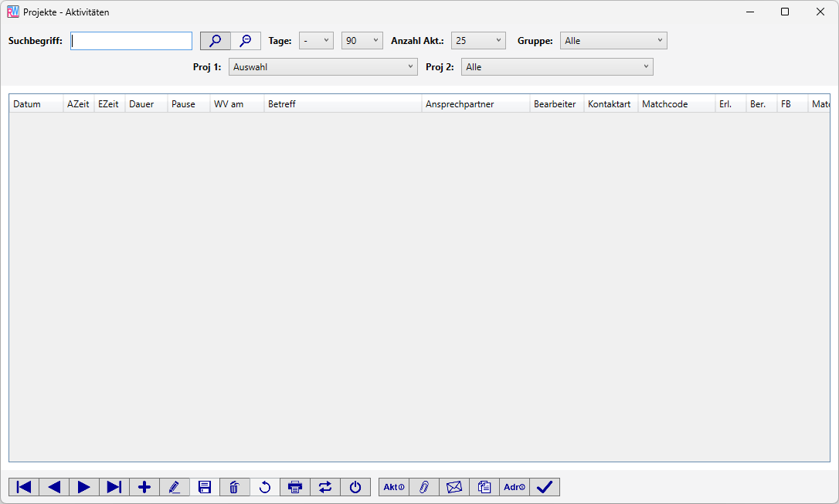Open the Tage dropdown showing 90
This screenshot has width=839, height=504.
pyautogui.click(x=362, y=41)
